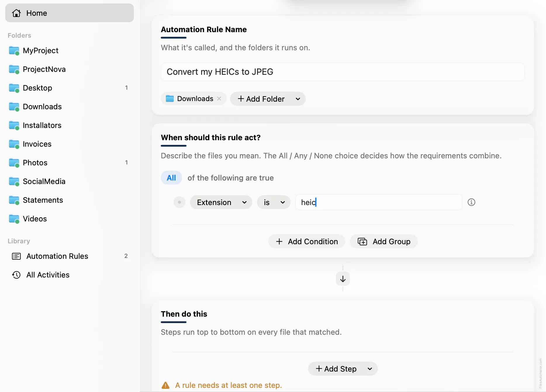Select the Photos folder
Viewport: 546px width, 392px height.
click(x=70, y=163)
